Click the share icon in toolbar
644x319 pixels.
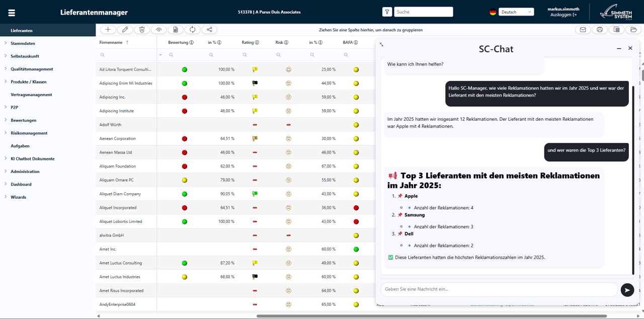[x=209, y=30]
